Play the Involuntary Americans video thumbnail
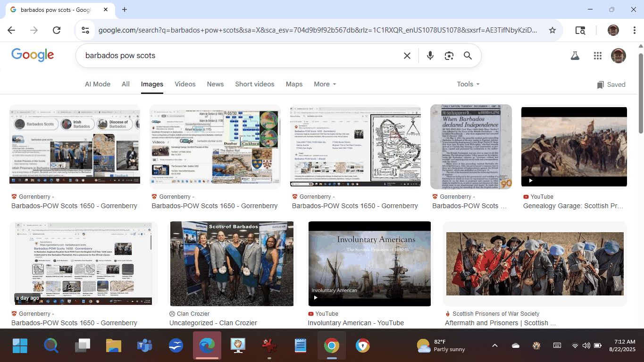Viewport: 644px width, 362px height. click(369, 263)
